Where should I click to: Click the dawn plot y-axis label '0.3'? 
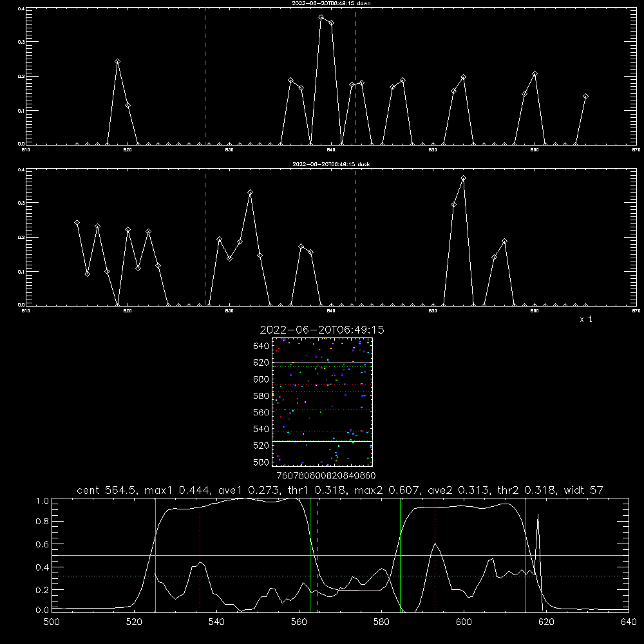coord(21,42)
